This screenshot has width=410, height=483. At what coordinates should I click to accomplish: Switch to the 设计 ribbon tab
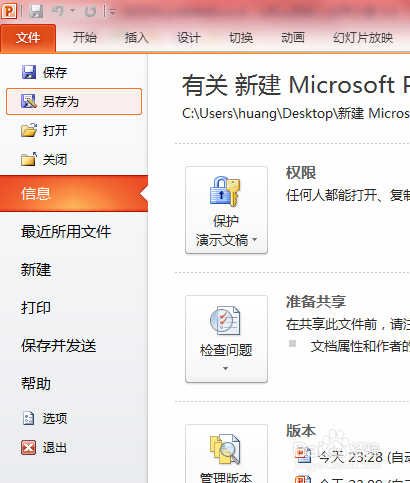pos(189,38)
